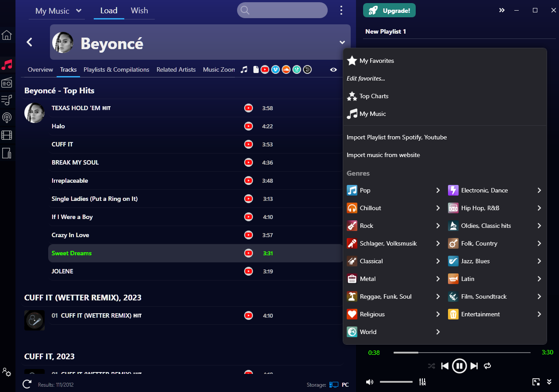The width and height of the screenshot is (559, 392).
Task: Click the PC storage icon
Action: [334, 385]
